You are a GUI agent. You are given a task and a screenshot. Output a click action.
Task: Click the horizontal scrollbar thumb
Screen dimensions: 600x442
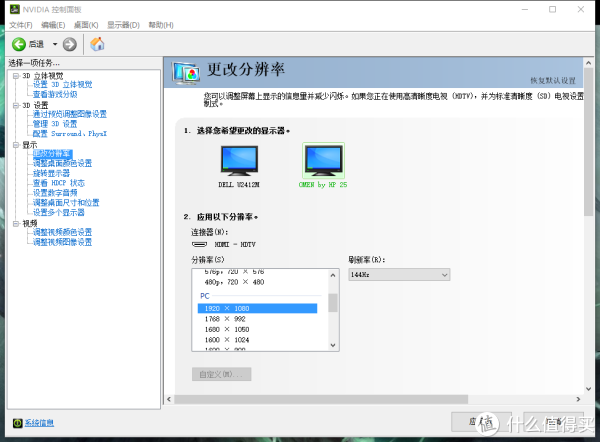coord(321,399)
